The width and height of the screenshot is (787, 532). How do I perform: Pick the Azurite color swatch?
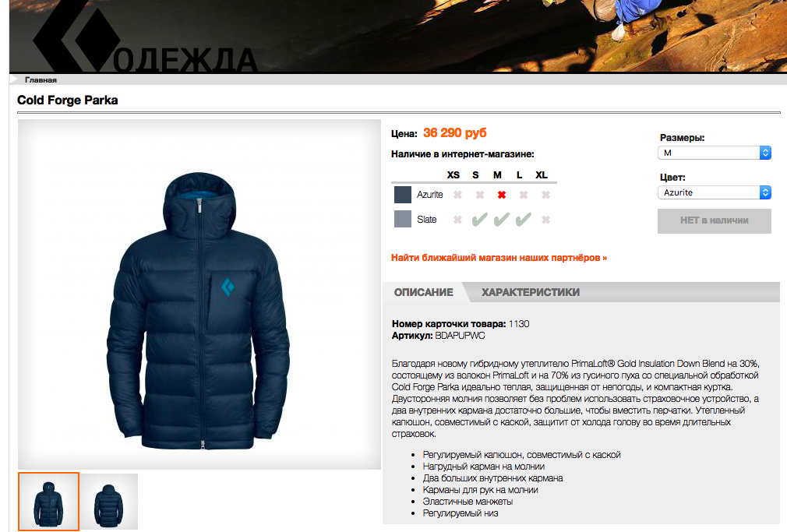[x=403, y=195]
